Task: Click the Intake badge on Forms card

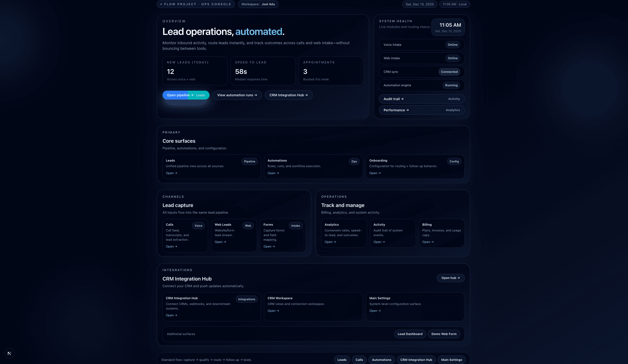Action: pyautogui.click(x=295, y=225)
